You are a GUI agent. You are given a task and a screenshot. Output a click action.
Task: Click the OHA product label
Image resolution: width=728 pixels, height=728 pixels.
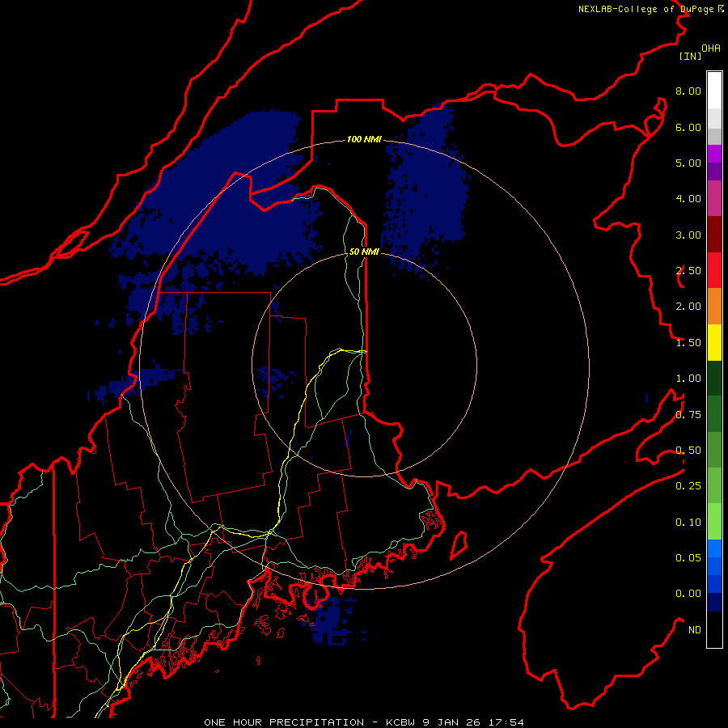pos(711,49)
